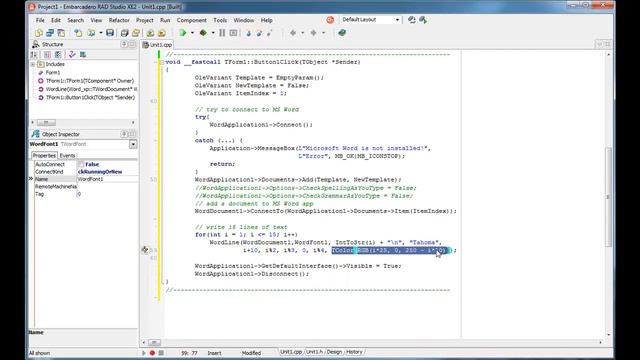
Task: Pin the Object Inspector panel
Action: [124, 134]
